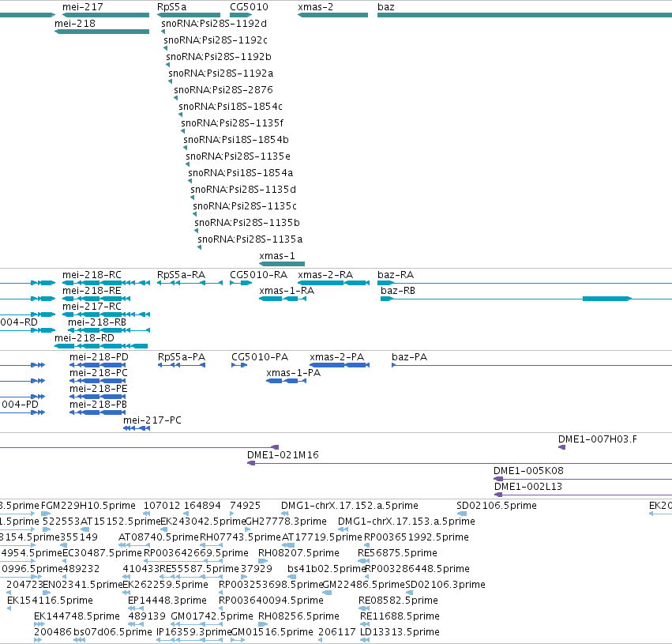Click snoRNA:Psi28S-1135a label
Image resolution: width=672 pixels, height=644 pixels.
coord(250,239)
